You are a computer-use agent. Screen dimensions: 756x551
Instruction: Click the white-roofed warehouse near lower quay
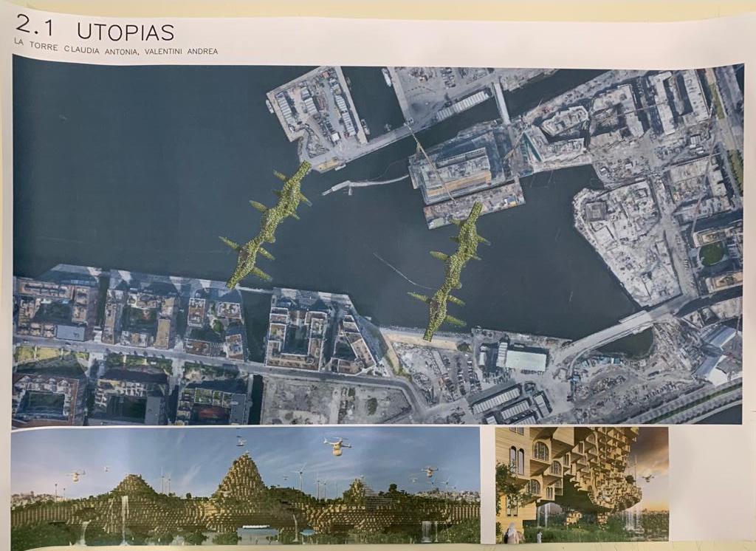pyautogui.click(x=523, y=359)
